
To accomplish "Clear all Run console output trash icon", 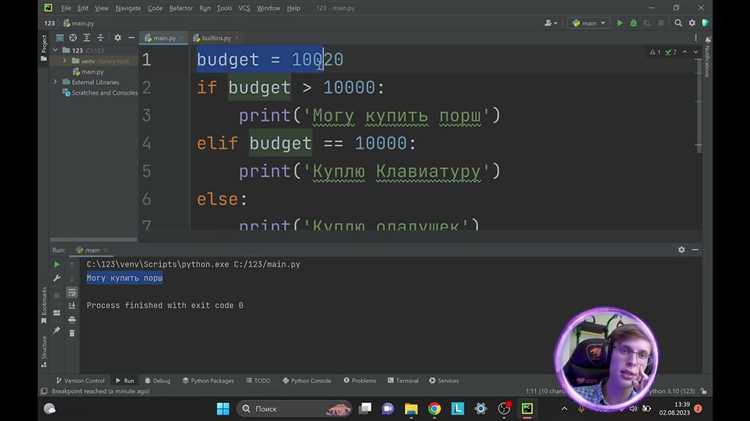I will (72, 333).
